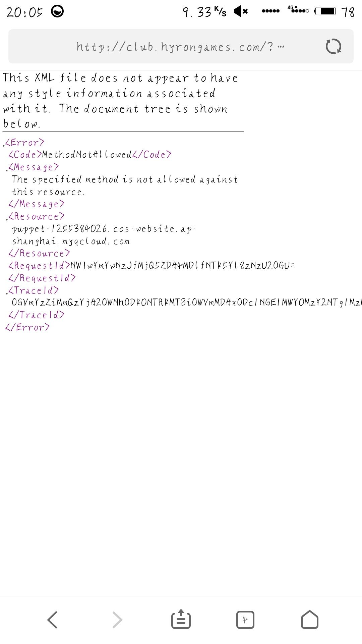
Task: Tap the round face icon beside the clock
Action: (x=57, y=11)
